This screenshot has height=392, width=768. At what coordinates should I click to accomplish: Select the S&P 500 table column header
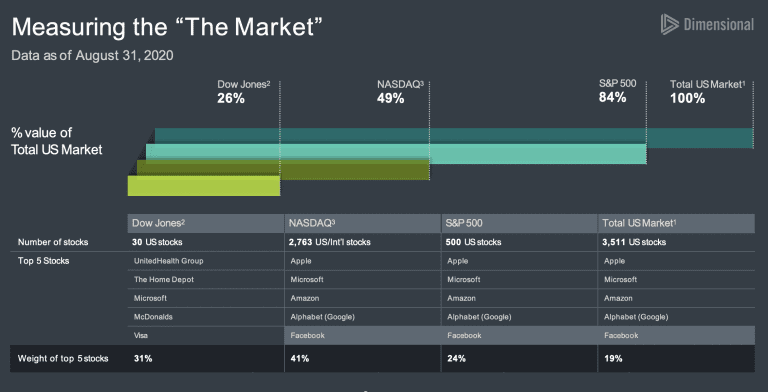click(x=519, y=223)
